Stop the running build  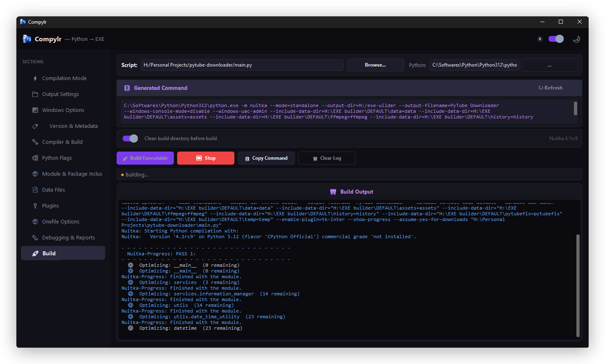tap(206, 158)
